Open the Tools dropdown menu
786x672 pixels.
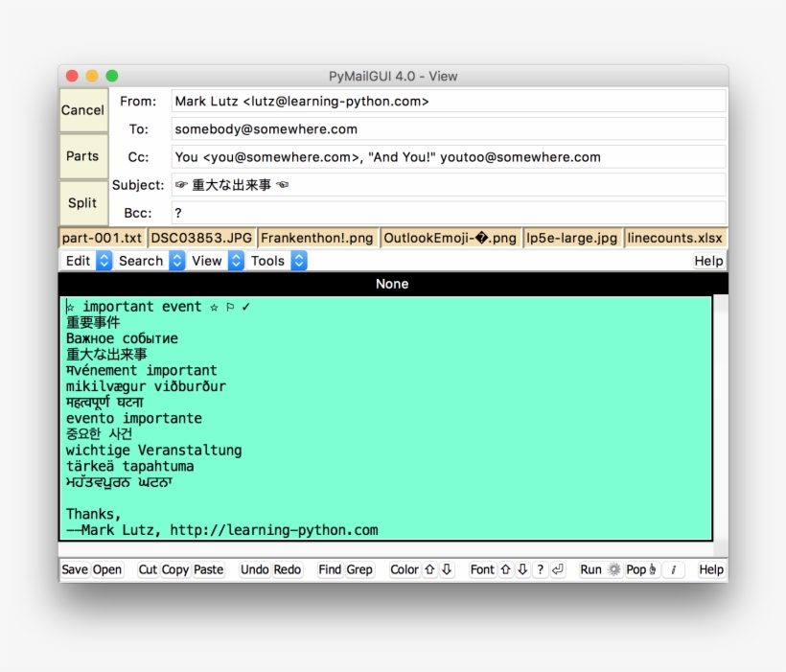click(x=278, y=261)
